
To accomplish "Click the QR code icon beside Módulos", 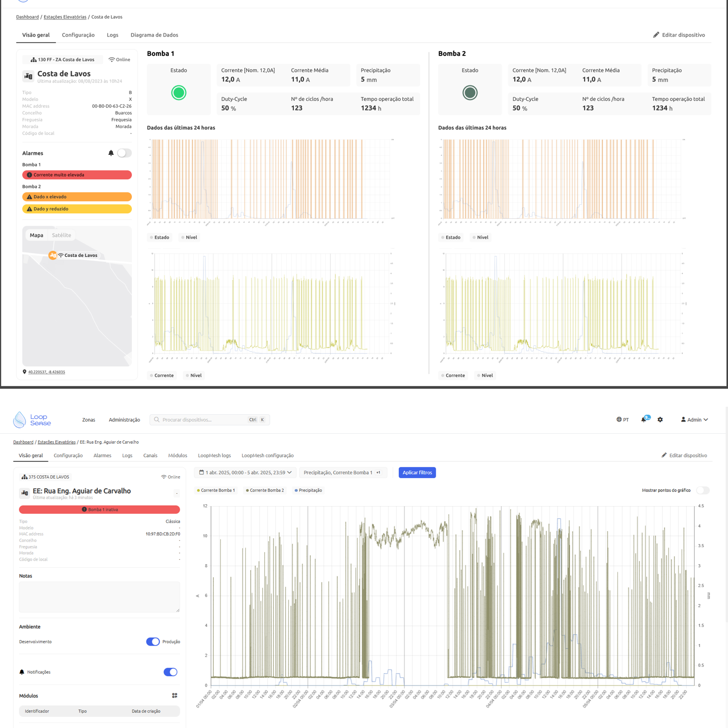I will [x=174, y=696].
